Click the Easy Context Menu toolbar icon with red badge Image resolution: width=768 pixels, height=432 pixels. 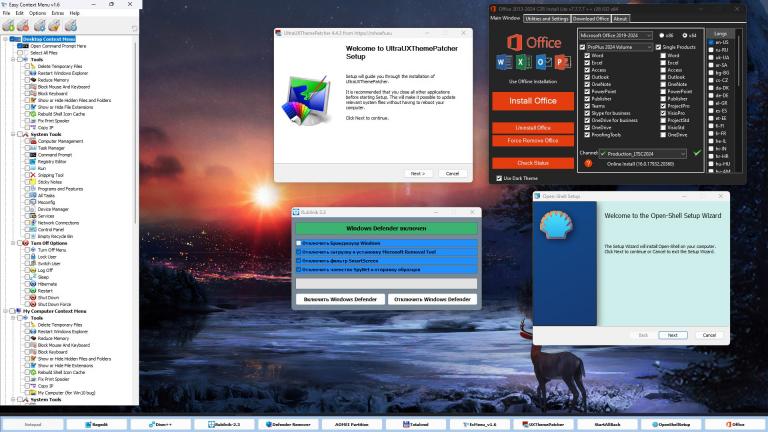pos(23,24)
